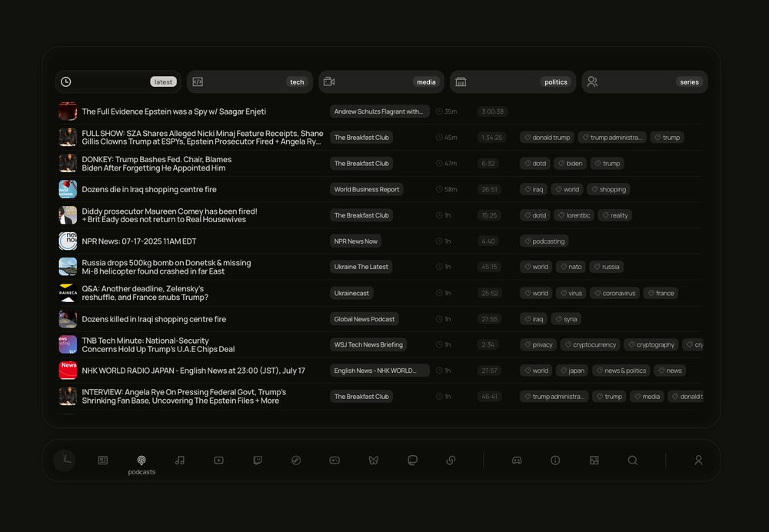This screenshot has height=532, width=769.
Task: Open The Breakfast Club label on FULL SHOW row
Action: point(361,138)
